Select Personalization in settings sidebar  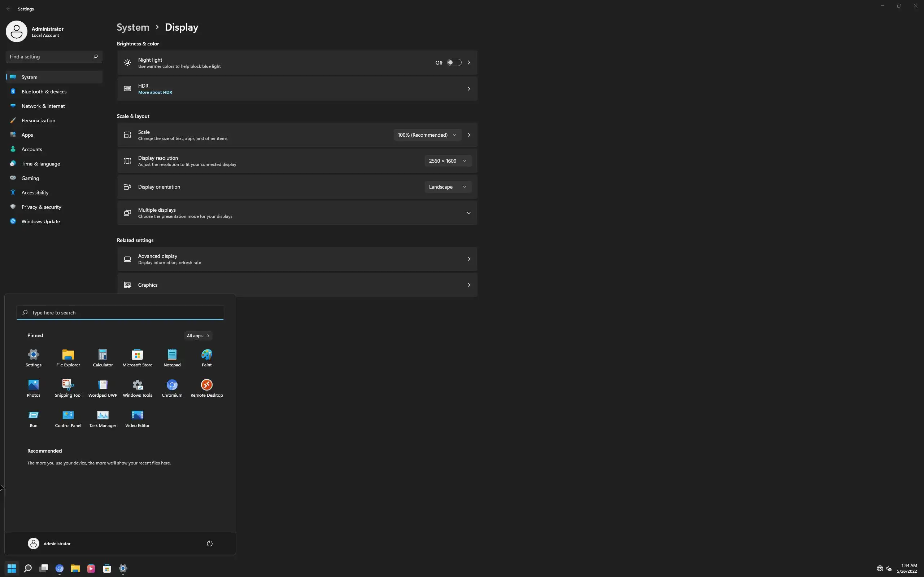tap(38, 120)
